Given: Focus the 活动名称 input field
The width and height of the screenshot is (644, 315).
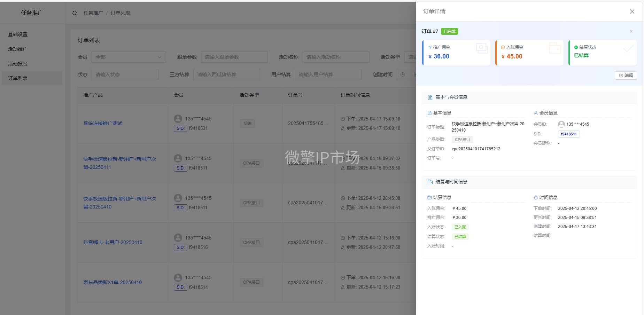Looking at the screenshot, I should click(x=336, y=57).
